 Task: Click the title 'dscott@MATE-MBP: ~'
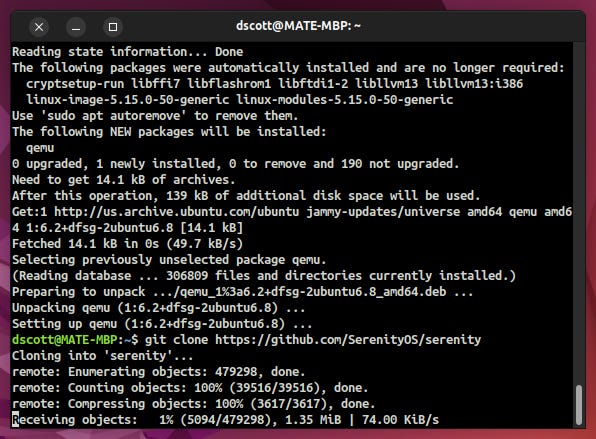pyautogui.click(x=298, y=26)
